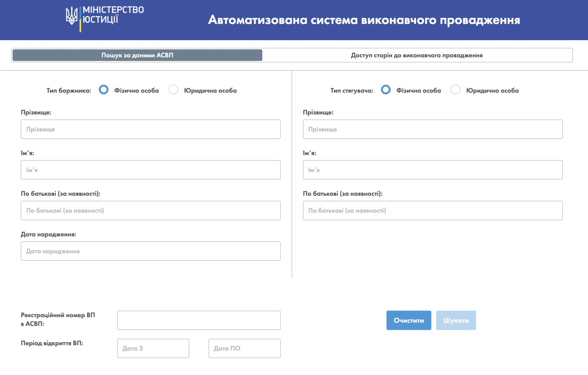The image size is (588, 375).
Task: Click the collector 'Ім'я' input
Action: point(433,170)
